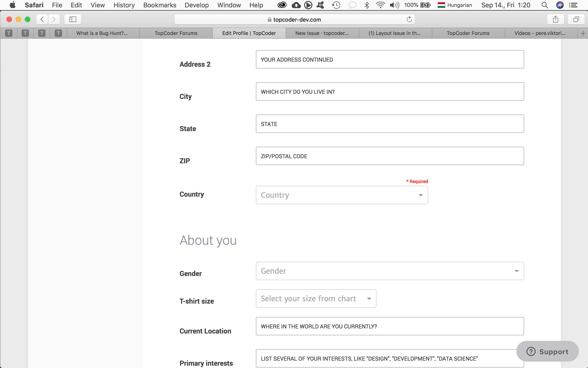This screenshot has height=368, width=588.
Task: Click the About you heading
Action: 208,241
